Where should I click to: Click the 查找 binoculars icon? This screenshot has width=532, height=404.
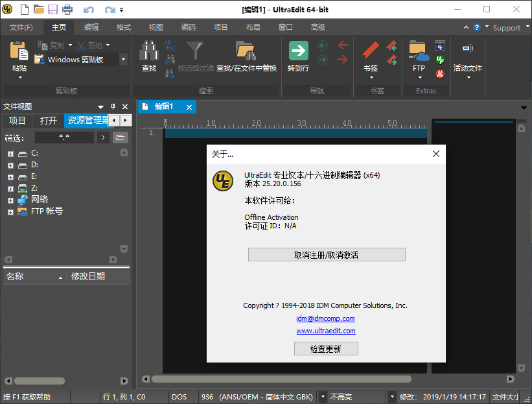tap(149, 51)
